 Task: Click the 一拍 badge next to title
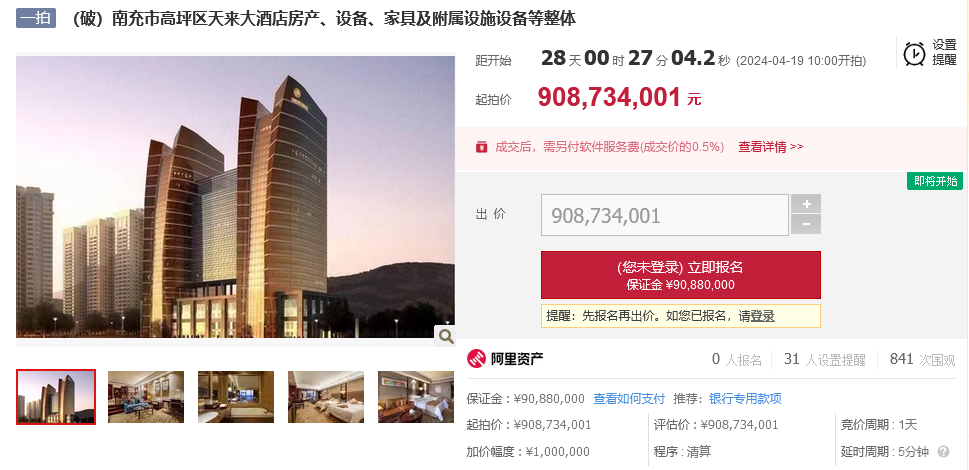pos(36,19)
